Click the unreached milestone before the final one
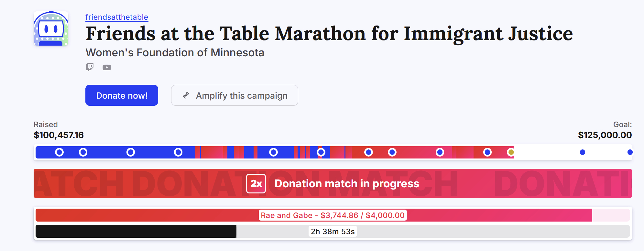Image resolution: width=644 pixels, height=251 pixels. (583, 152)
